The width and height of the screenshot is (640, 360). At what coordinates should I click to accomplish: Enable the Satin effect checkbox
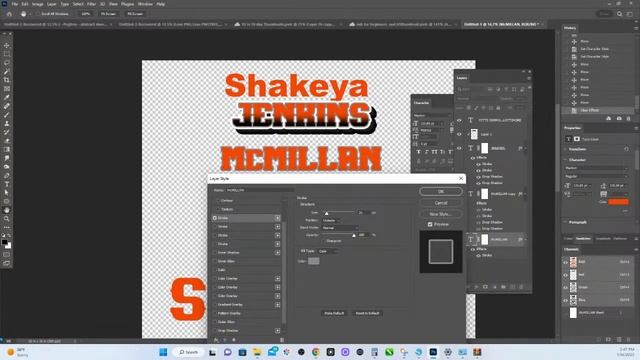click(x=215, y=270)
